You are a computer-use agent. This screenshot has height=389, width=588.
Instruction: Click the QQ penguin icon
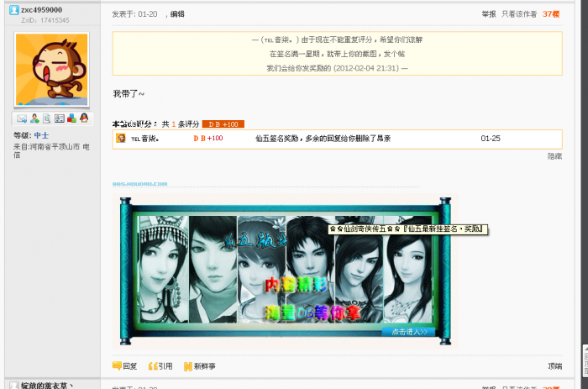click(84, 118)
